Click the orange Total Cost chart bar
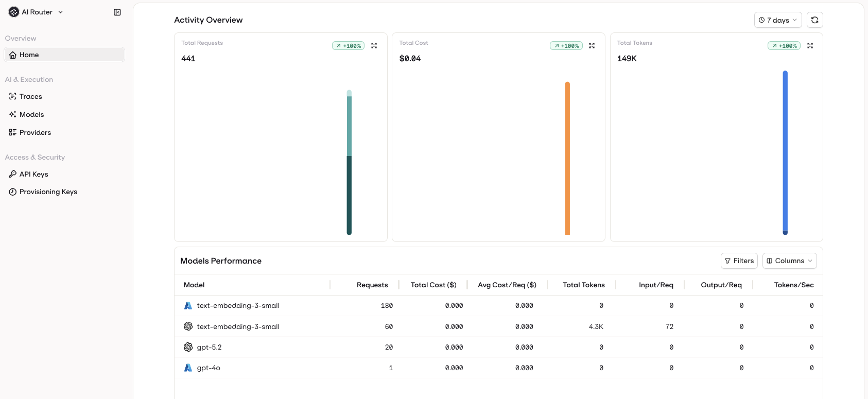 coord(567,158)
